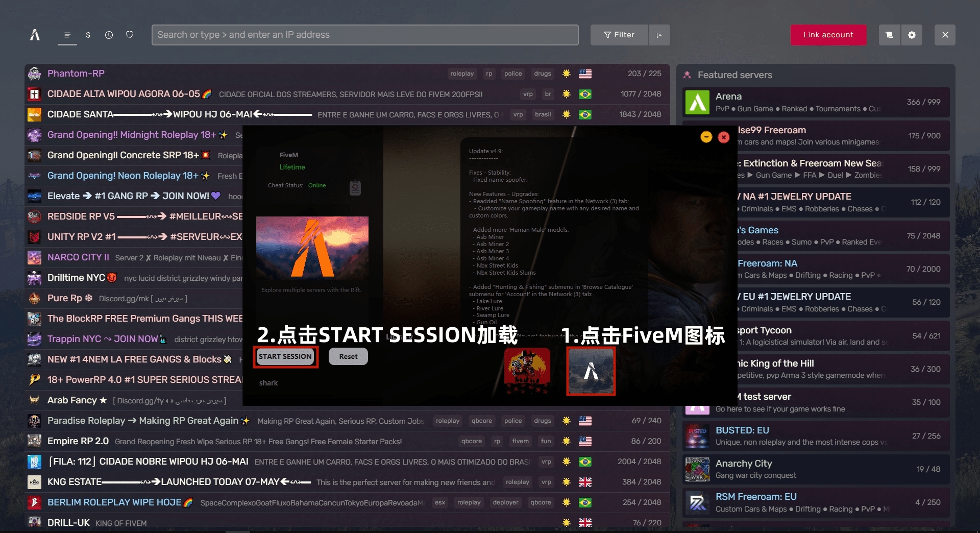Open the server list tab icon
980x533 pixels.
pyautogui.click(x=67, y=35)
